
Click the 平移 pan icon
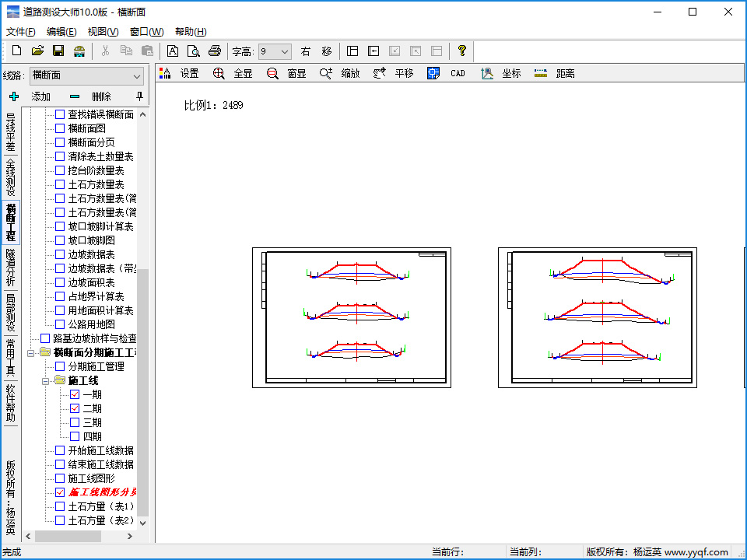click(380, 73)
